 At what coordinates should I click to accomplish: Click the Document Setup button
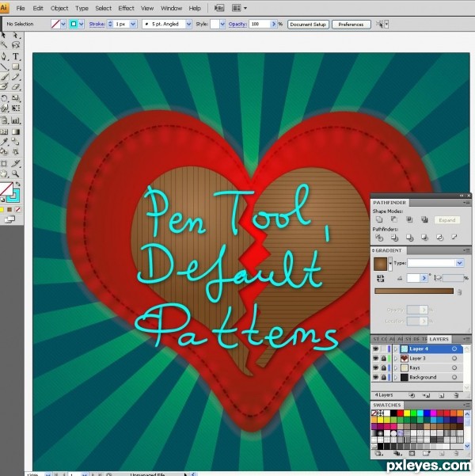tap(308, 25)
